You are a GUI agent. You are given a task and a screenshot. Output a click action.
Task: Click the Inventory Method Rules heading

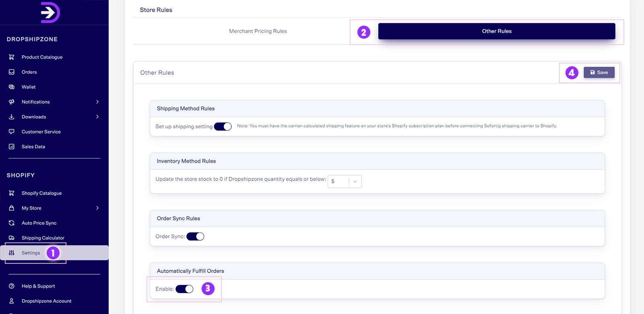[x=186, y=161]
